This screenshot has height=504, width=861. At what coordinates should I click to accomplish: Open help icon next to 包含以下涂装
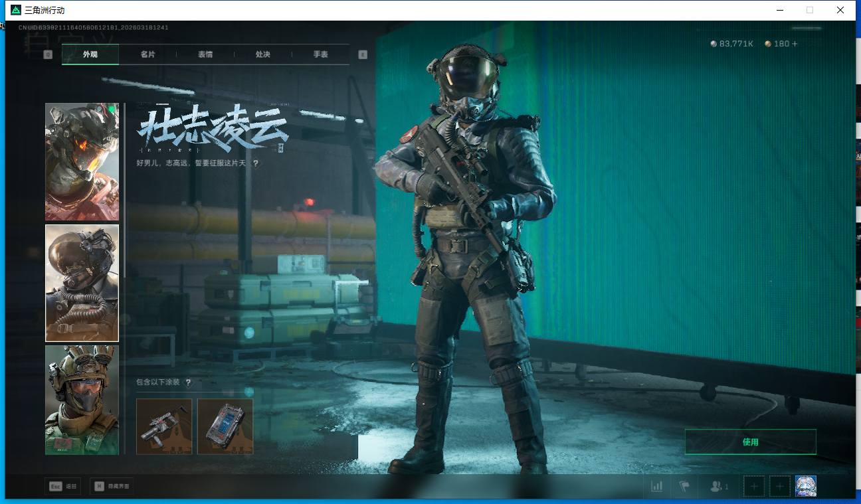(x=188, y=382)
